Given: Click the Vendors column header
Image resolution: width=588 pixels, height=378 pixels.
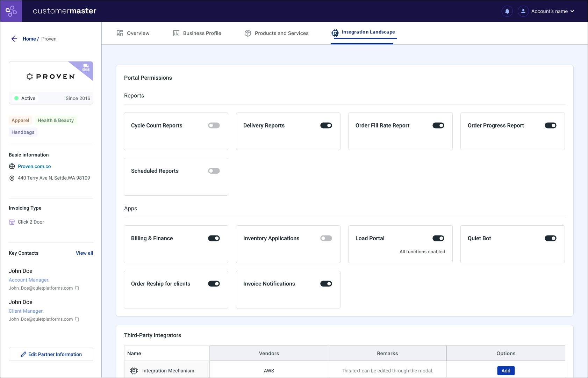Looking at the screenshot, I should point(269,353).
